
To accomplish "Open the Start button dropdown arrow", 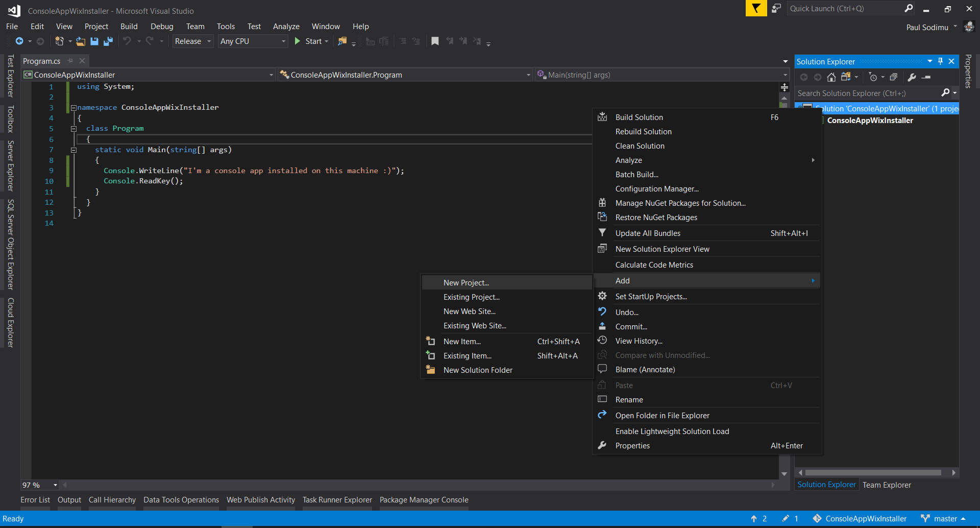I will point(327,41).
